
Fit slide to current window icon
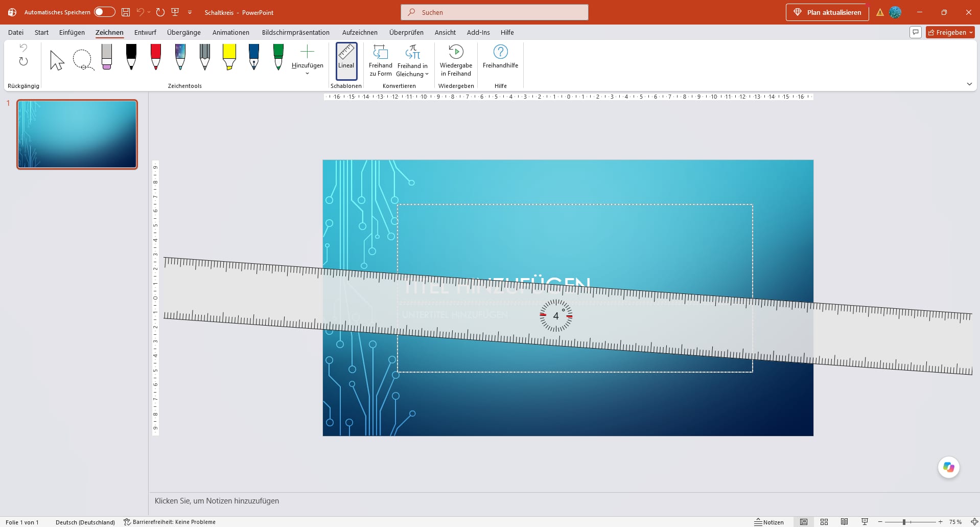(x=973, y=522)
